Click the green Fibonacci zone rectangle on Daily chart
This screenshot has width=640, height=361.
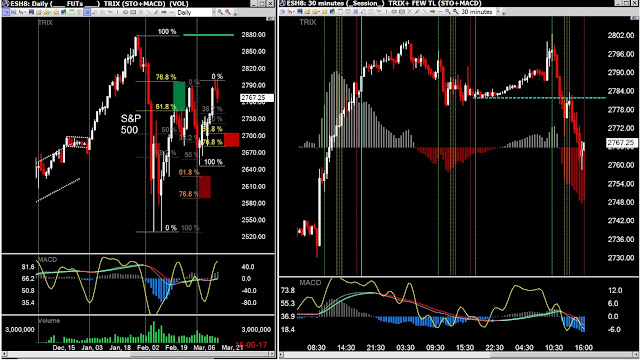pyautogui.click(x=179, y=96)
